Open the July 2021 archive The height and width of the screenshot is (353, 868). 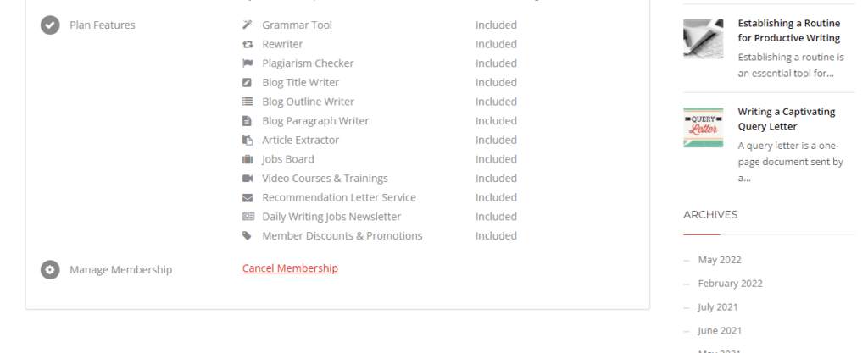(x=718, y=307)
